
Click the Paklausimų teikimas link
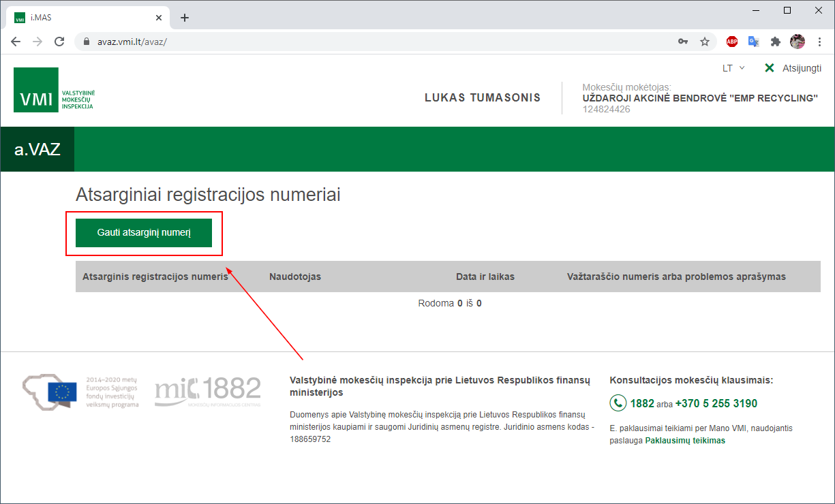(685, 441)
